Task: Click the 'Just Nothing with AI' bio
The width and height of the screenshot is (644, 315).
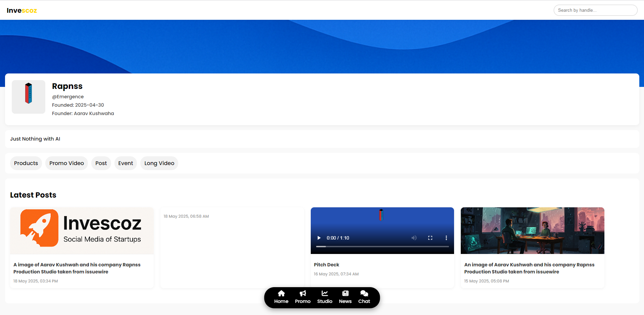Action: pyautogui.click(x=35, y=139)
